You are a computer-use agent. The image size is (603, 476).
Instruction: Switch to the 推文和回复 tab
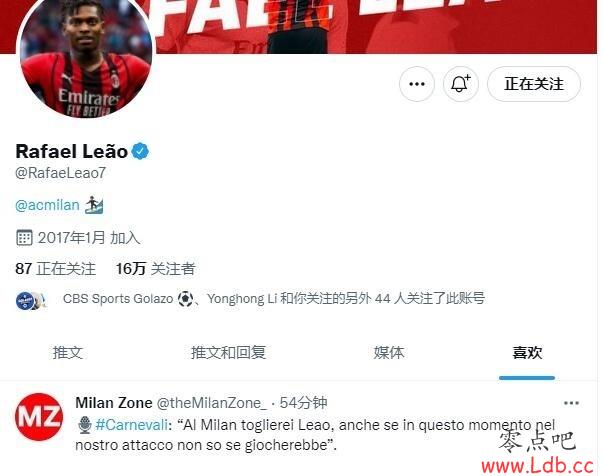pyautogui.click(x=228, y=353)
